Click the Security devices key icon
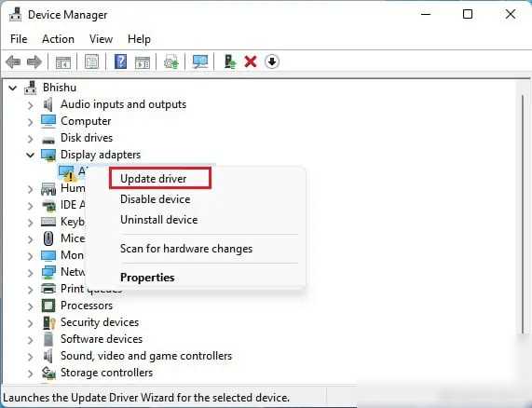 click(48, 322)
